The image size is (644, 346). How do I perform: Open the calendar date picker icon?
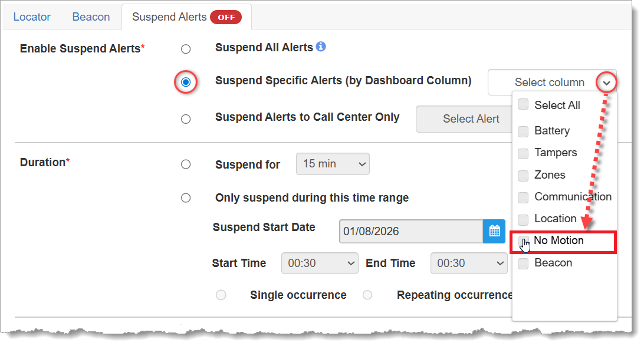(494, 231)
